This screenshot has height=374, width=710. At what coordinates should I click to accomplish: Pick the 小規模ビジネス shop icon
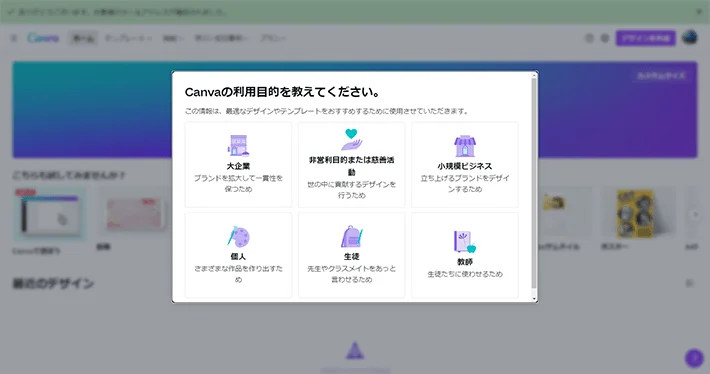465,146
